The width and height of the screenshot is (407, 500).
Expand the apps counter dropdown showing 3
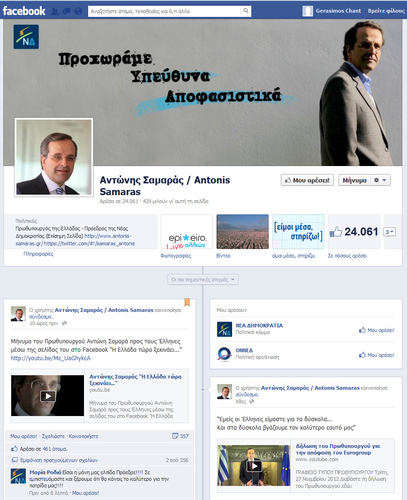point(389,232)
